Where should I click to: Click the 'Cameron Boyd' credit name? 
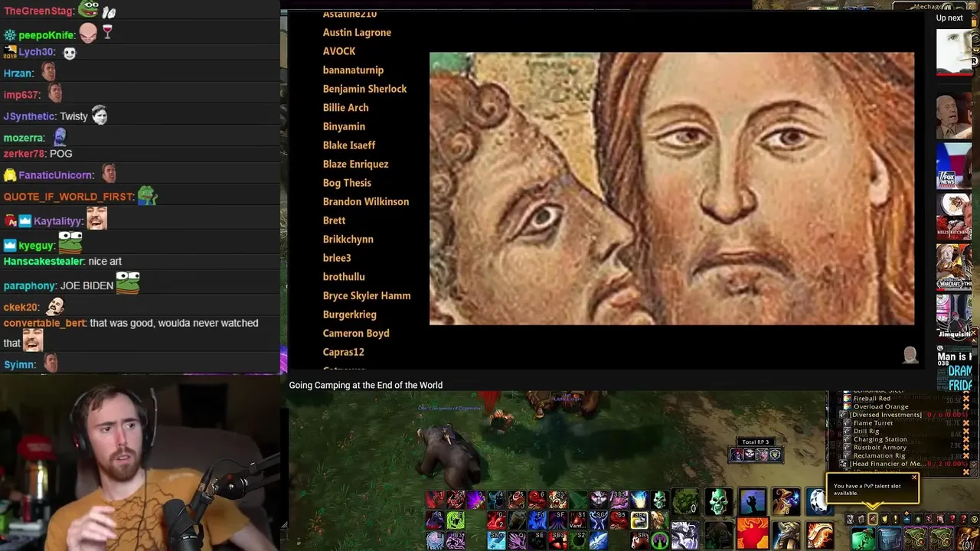(x=356, y=334)
